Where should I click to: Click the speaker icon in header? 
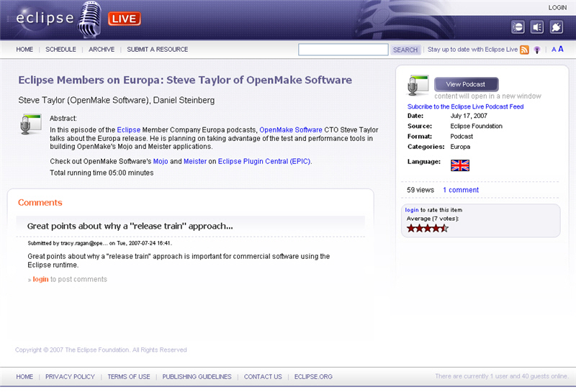[537, 27]
